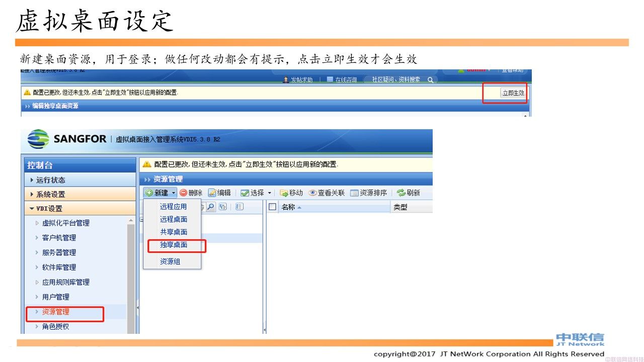Click the 资源管理 panel title bar
The height and width of the screenshot is (362, 644).
[285, 179]
